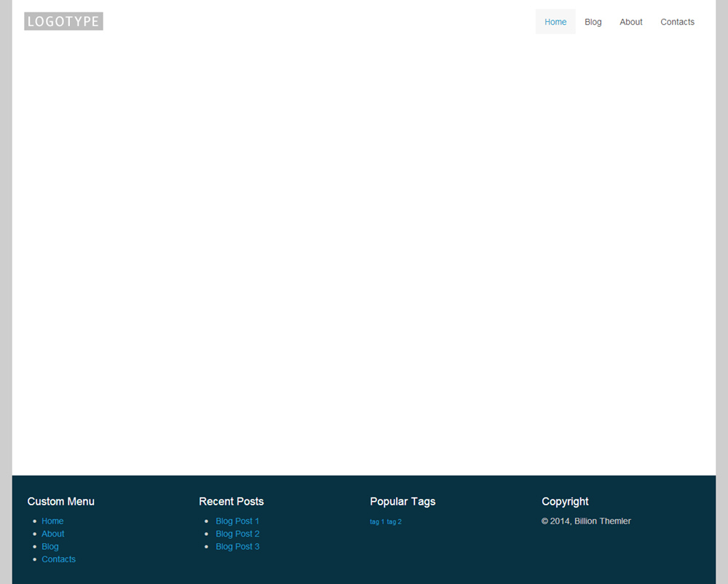Click the Contacts link in footer menu
This screenshot has height=584, width=728.
pyautogui.click(x=59, y=559)
